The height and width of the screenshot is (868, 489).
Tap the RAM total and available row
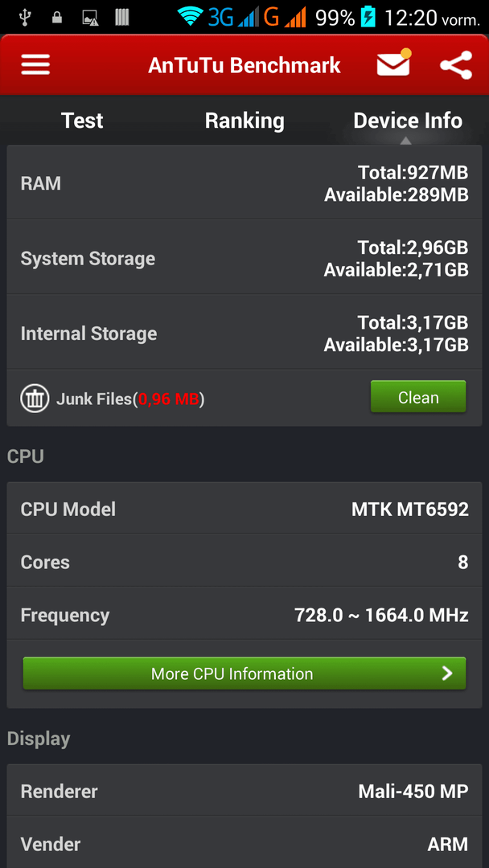pyautogui.click(x=244, y=183)
